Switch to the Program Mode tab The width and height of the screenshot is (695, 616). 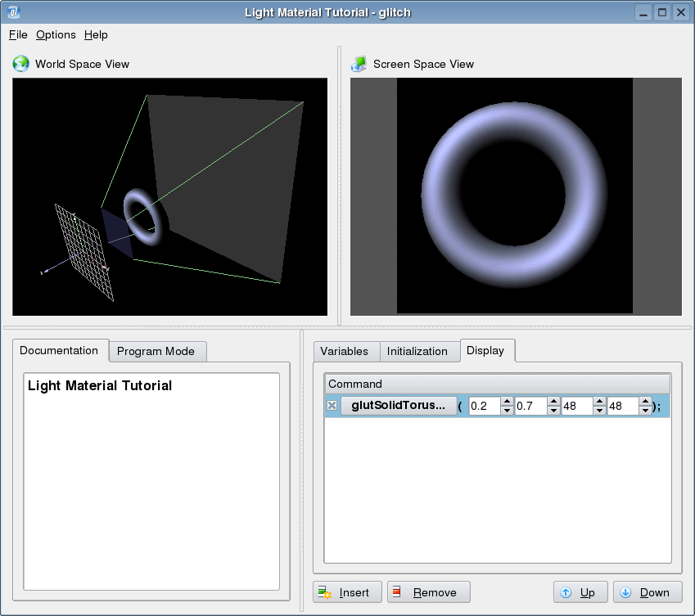(156, 351)
